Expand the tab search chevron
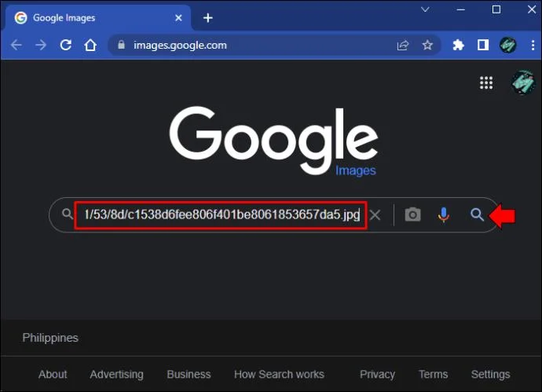542x392 pixels. click(425, 9)
